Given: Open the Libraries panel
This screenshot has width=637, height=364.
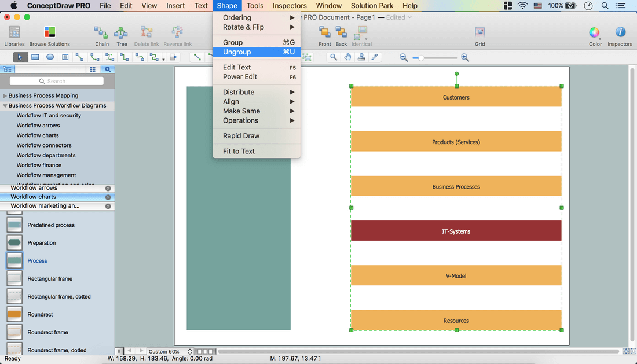Looking at the screenshot, I should click(x=14, y=36).
